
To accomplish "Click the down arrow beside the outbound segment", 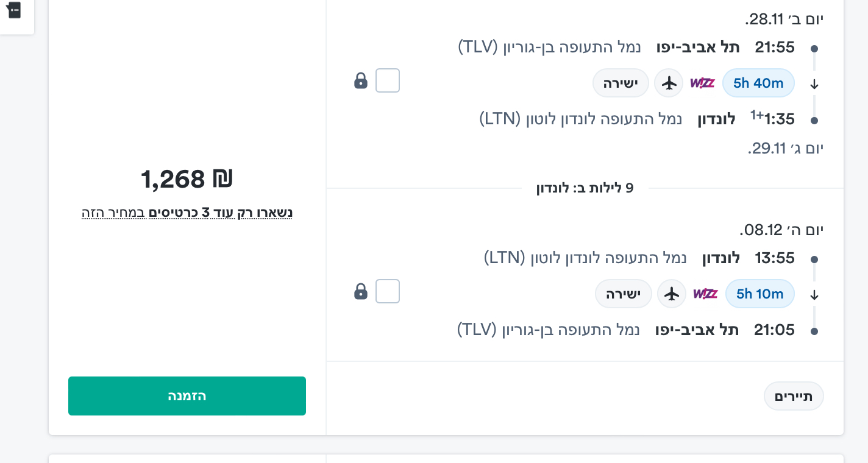I will pyautogui.click(x=814, y=85).
